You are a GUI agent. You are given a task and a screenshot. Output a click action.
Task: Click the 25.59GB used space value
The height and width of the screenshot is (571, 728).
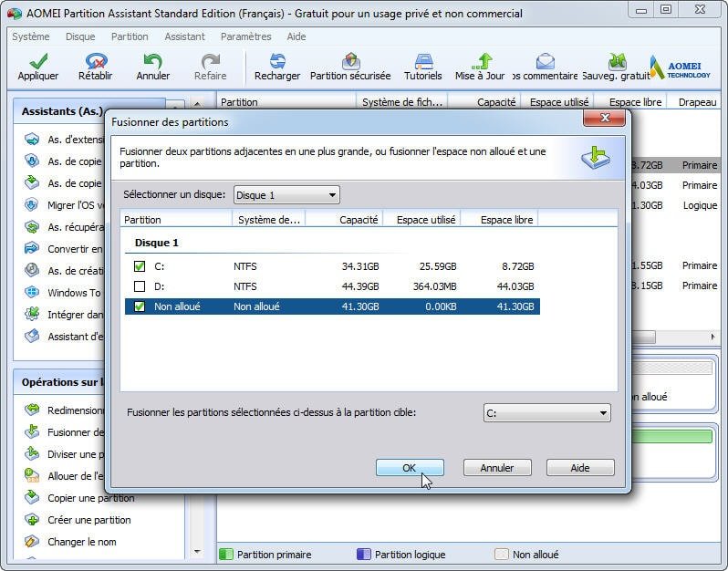(438, 266)
